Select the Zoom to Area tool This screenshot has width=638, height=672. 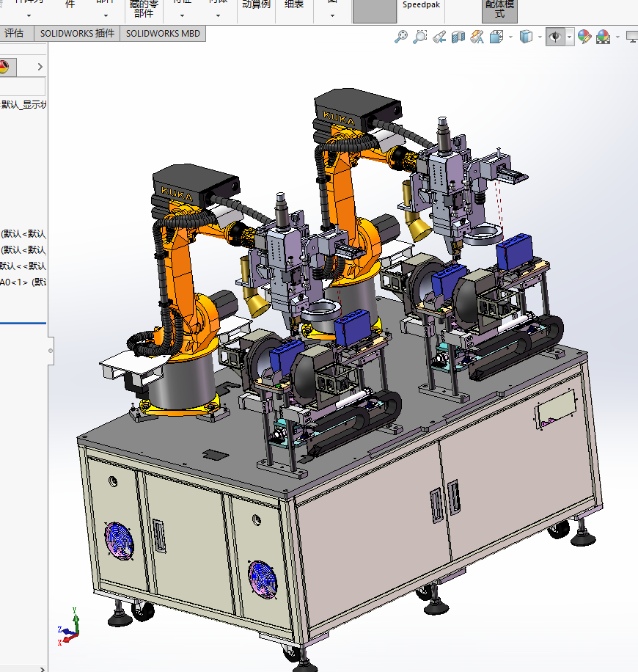click(420, 37)
